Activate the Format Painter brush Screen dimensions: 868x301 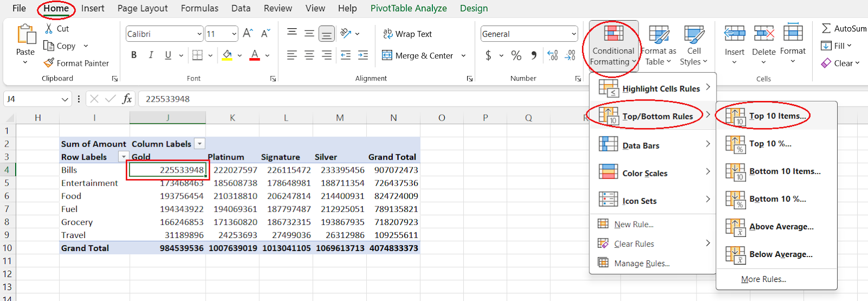(x=49, y=63)
